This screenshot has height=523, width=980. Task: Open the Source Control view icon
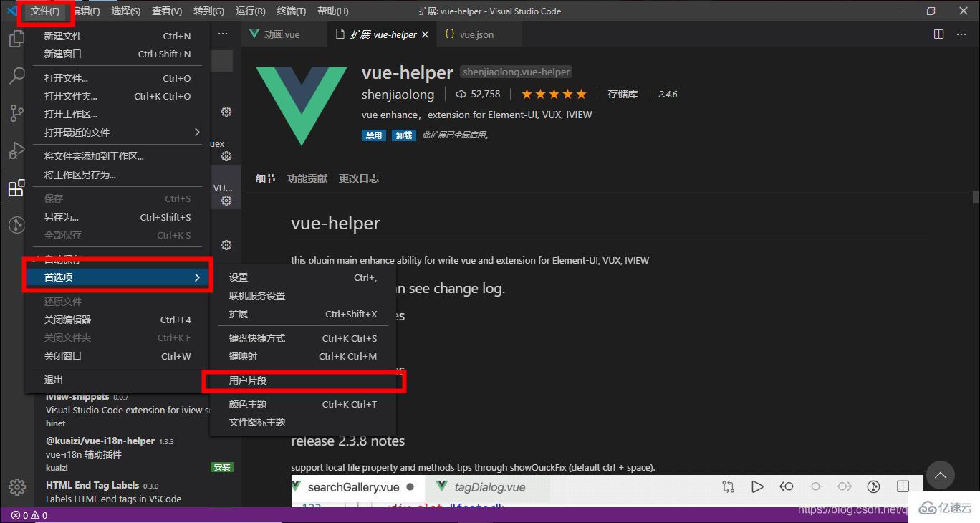[16, 113]
